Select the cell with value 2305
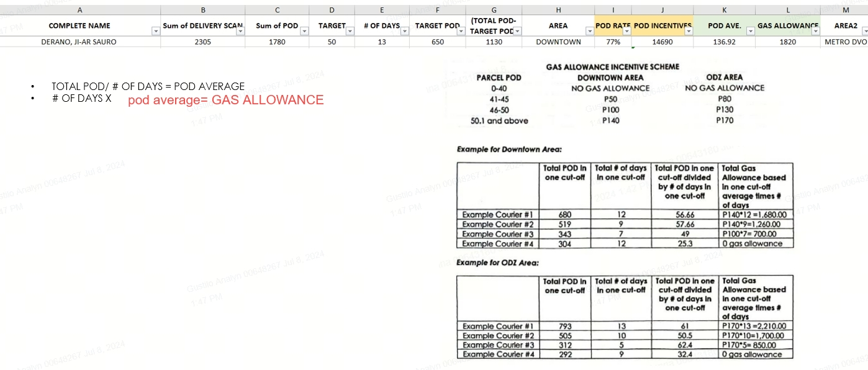 point(203,42)
